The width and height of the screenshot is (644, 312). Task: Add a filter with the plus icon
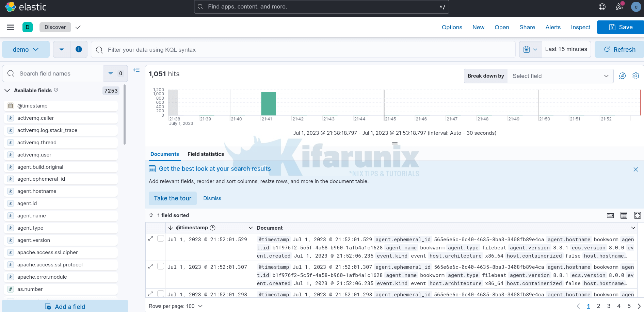pyautogui.click(x=79, y=50)
